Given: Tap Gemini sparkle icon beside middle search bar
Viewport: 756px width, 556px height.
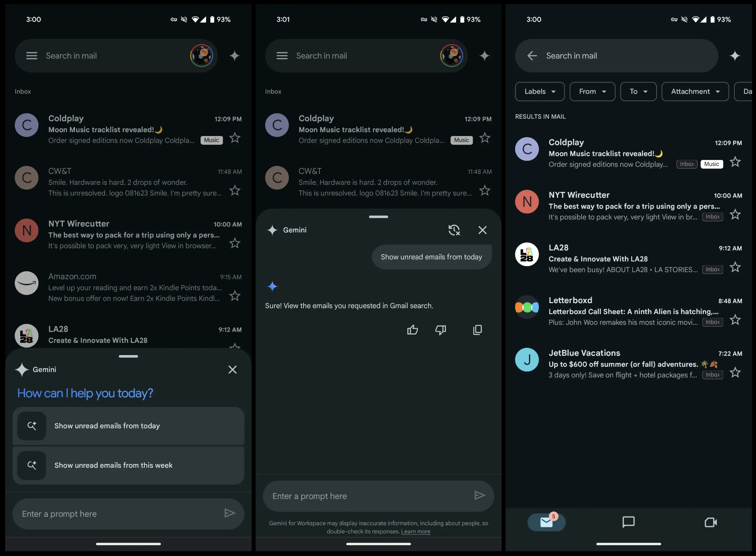Looking at the screenshot, I should (485, 56).
